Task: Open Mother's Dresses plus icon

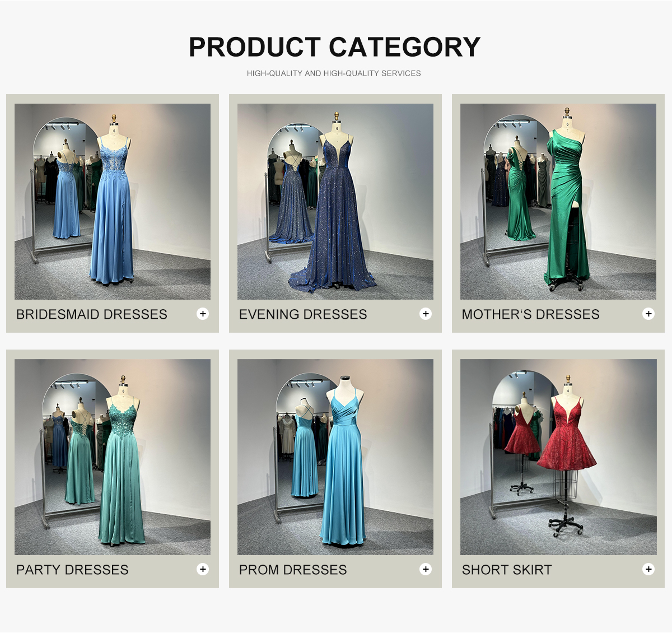Action: click(648, 314)
